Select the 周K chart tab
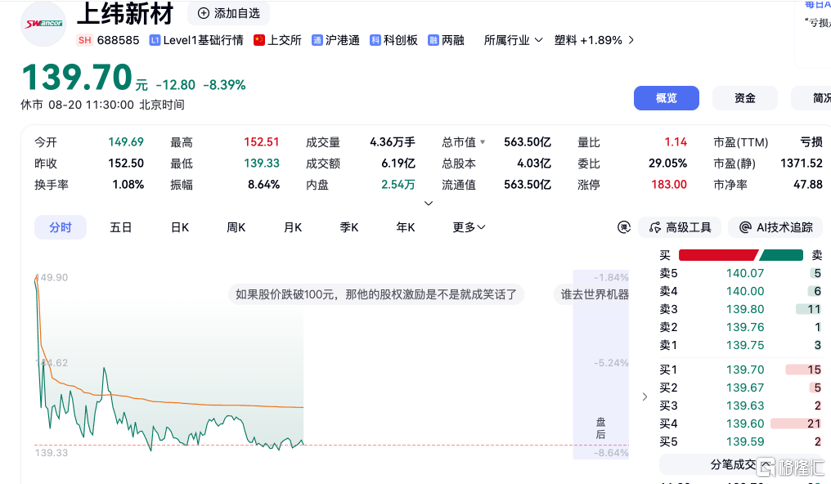Screen dimensions: 831x484 [236, 227]
